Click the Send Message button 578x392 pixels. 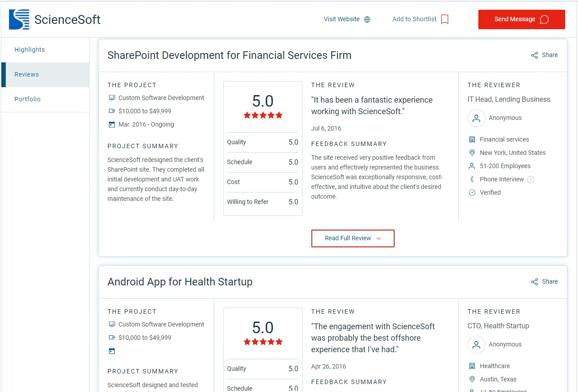click(x=521, y=19)
